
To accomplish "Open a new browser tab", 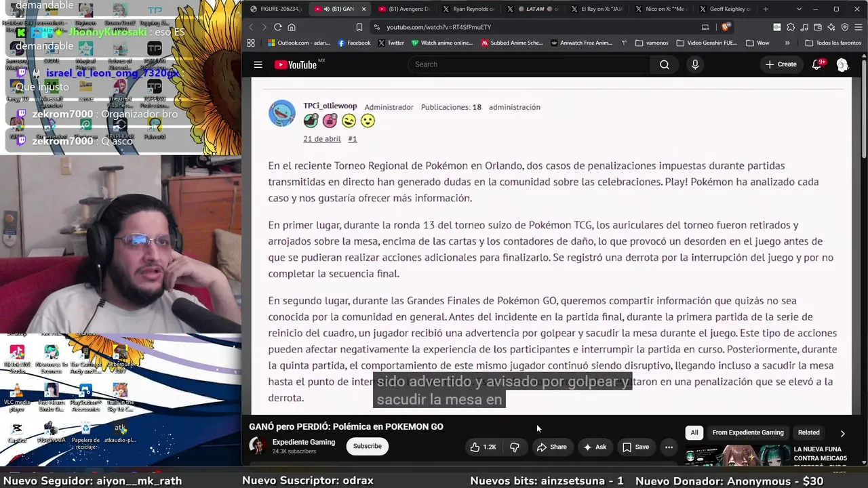I will click(766, 9).
